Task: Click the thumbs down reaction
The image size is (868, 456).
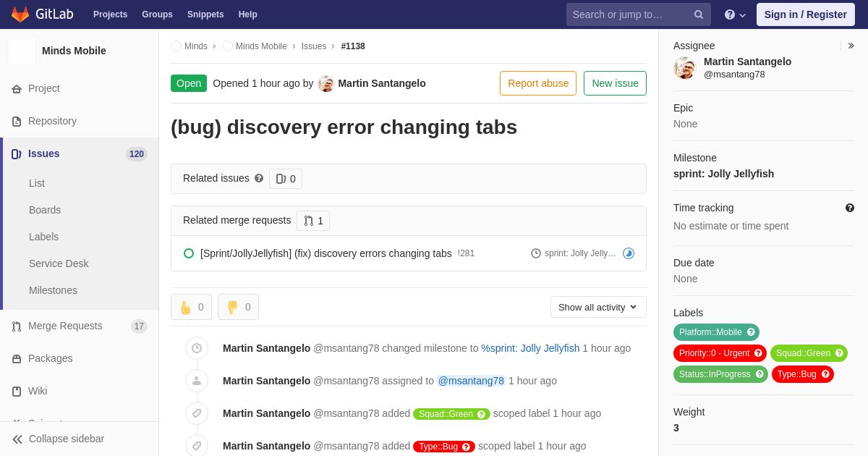Action: pos(238,307)
